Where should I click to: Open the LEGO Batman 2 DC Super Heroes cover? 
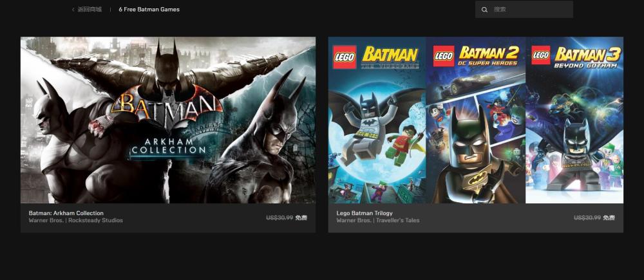pyautogui.click(x=476, y=120)
